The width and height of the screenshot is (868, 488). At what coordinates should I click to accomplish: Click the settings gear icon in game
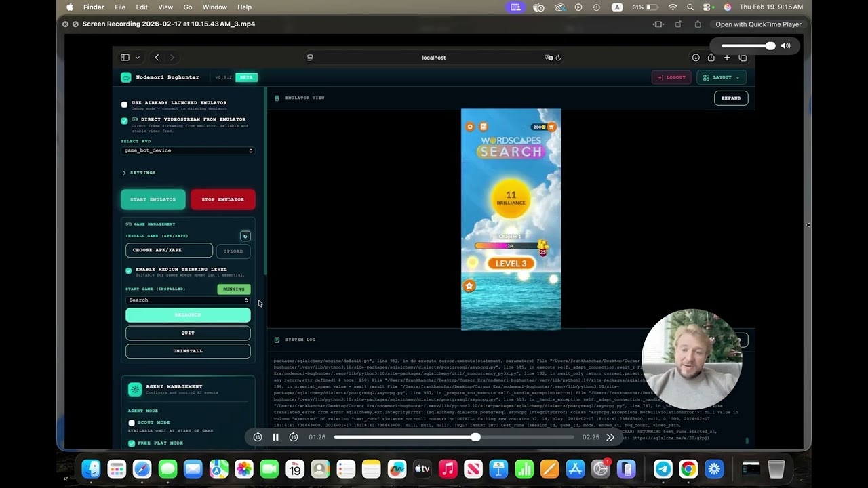(469, 127)
